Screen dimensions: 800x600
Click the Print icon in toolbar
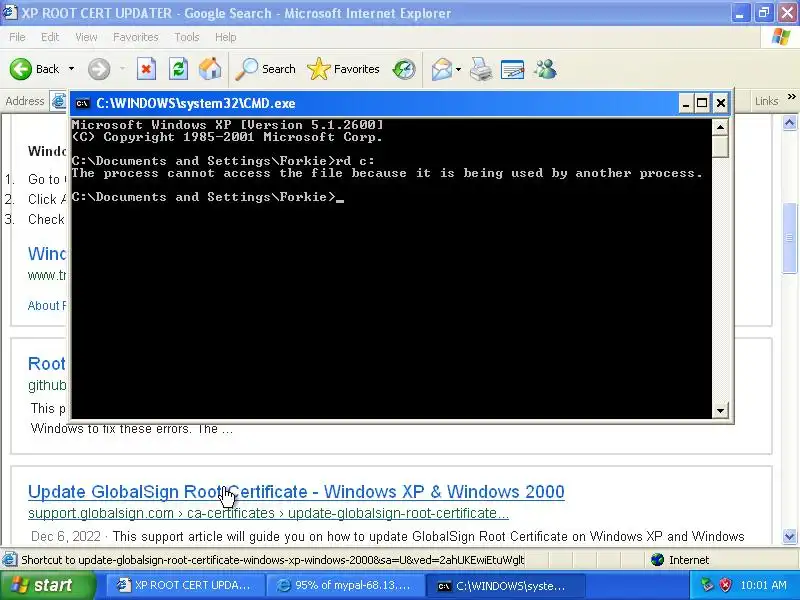[x=481, y=69]
